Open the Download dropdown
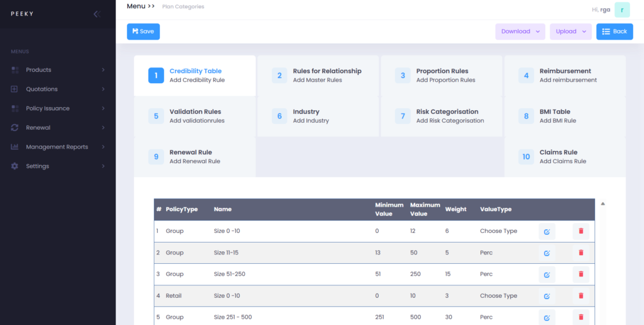This screenshot has height=325, width=644. 520,31
